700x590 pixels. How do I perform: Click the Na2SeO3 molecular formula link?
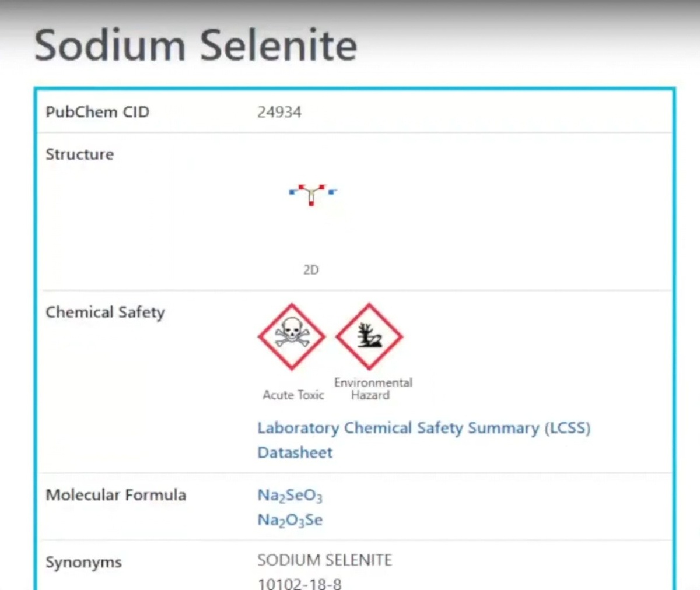(x=289, y=496)
